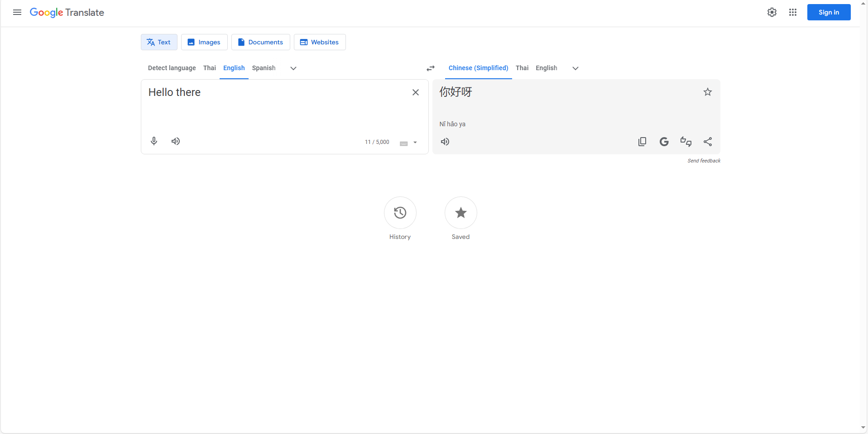Open the History panel
Screen dimensions: 868x434
[400, 213]
